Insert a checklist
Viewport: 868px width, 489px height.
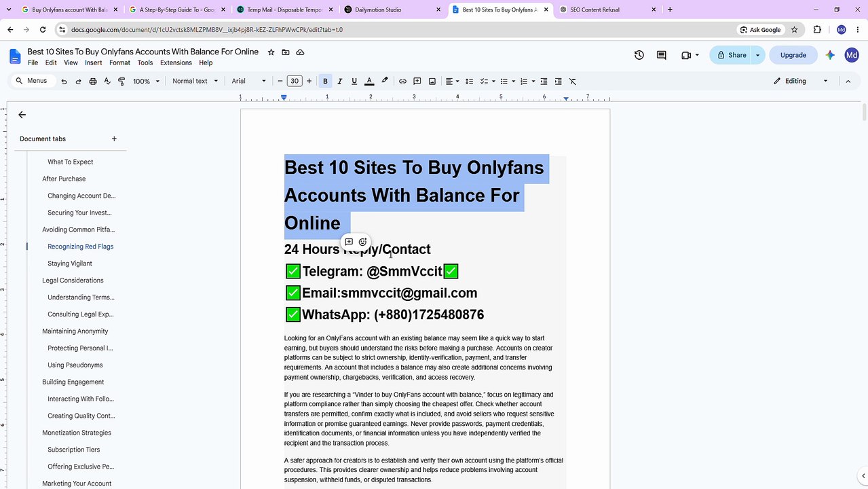(484, 81)
